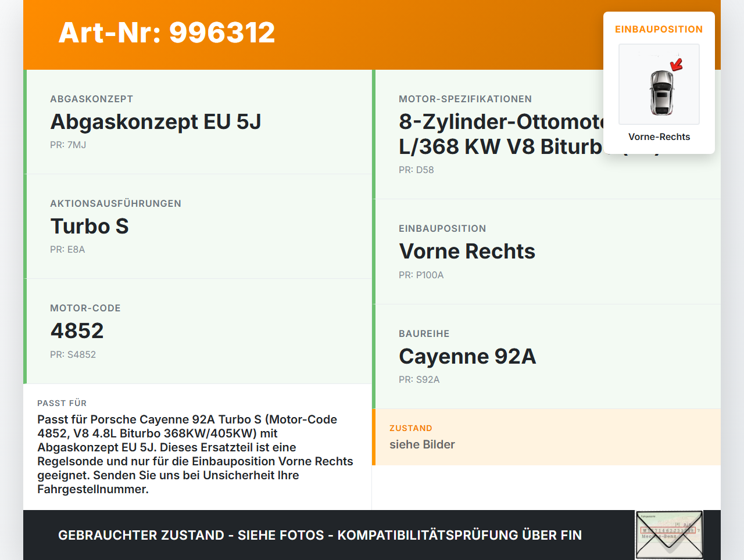This screenshot has width=744, height=560.
Task: Click the PR: E8A code
Action: [67, 250]
